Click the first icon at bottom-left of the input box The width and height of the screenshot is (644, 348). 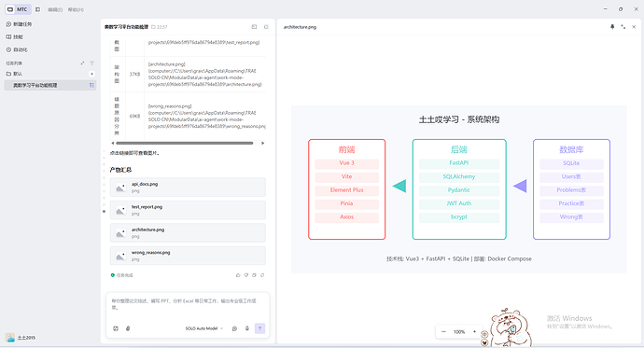[116, 328]
